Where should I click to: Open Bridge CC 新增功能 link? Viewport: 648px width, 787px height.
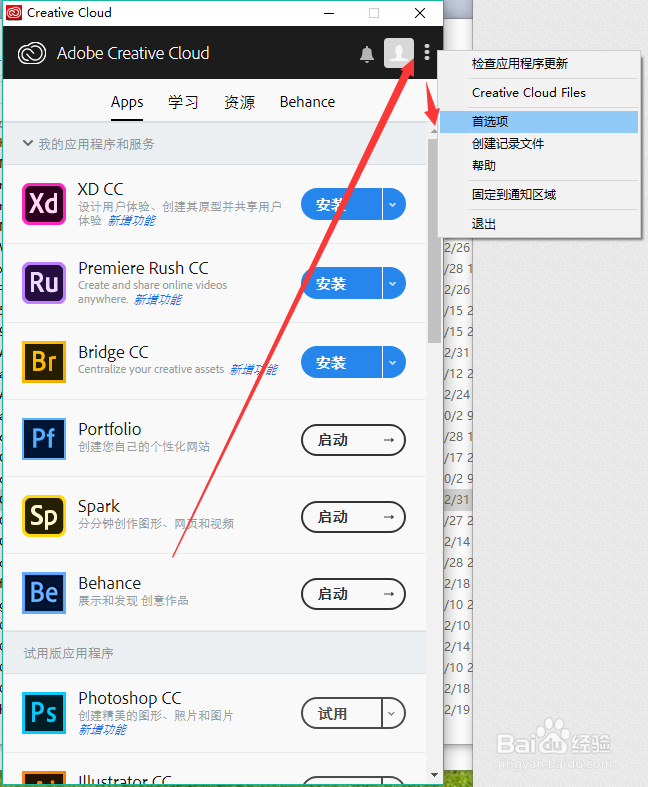tap(253, 370)
